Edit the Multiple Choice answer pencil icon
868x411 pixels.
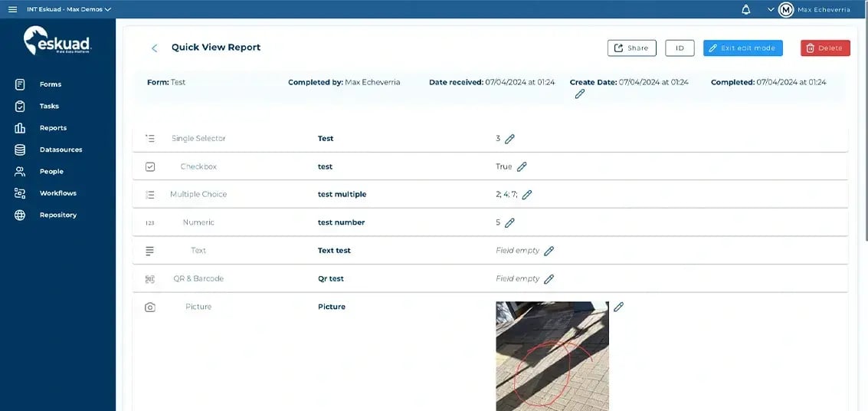[x=527, y=195]
